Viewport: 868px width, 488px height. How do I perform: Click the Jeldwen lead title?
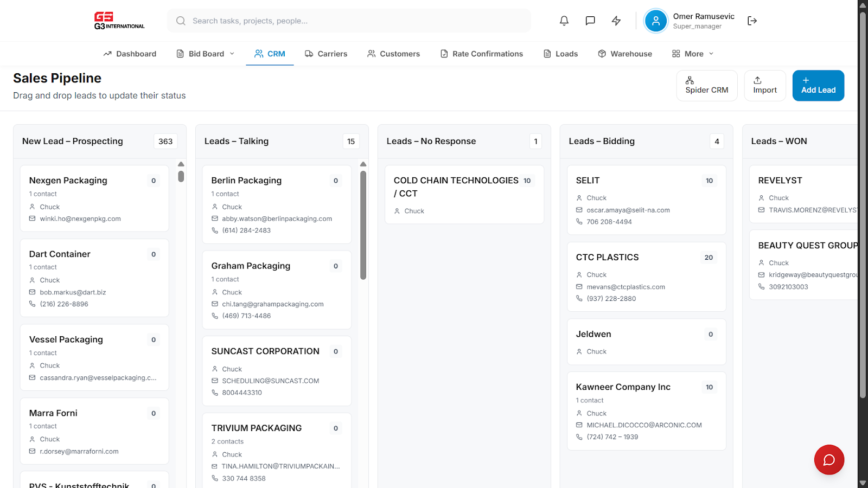593,335
